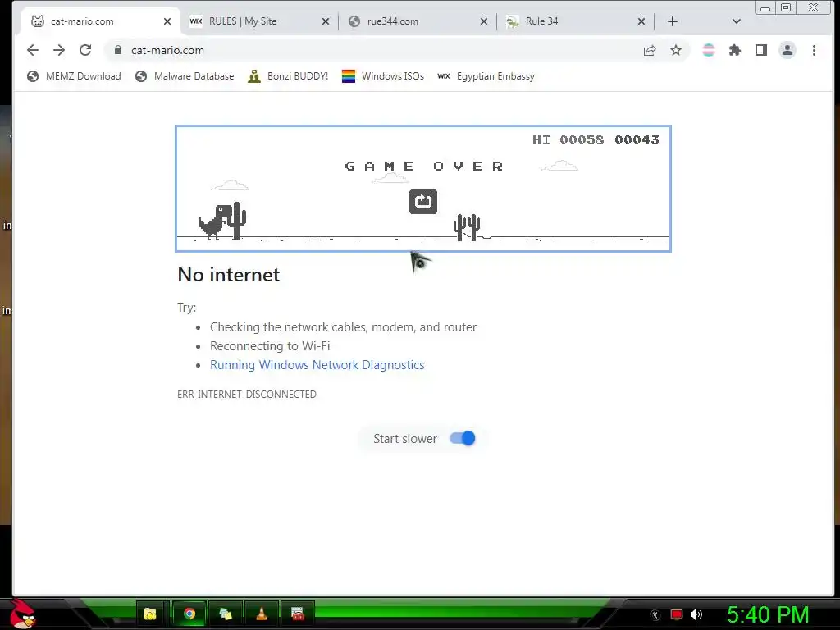The height and width of the screenshot is (630, 840).
Task: Open the Malware Database bookmark
Action: click(x=185, y=76)
